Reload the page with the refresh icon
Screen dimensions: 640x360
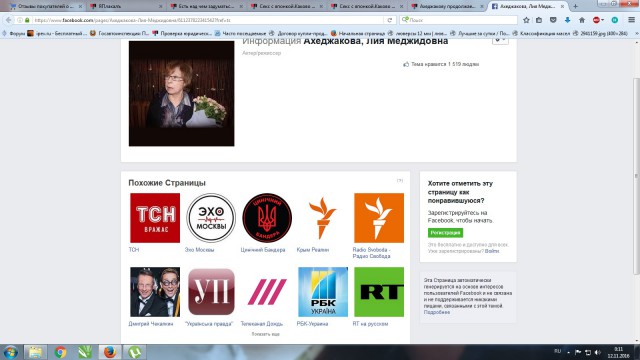coord(390,20)
